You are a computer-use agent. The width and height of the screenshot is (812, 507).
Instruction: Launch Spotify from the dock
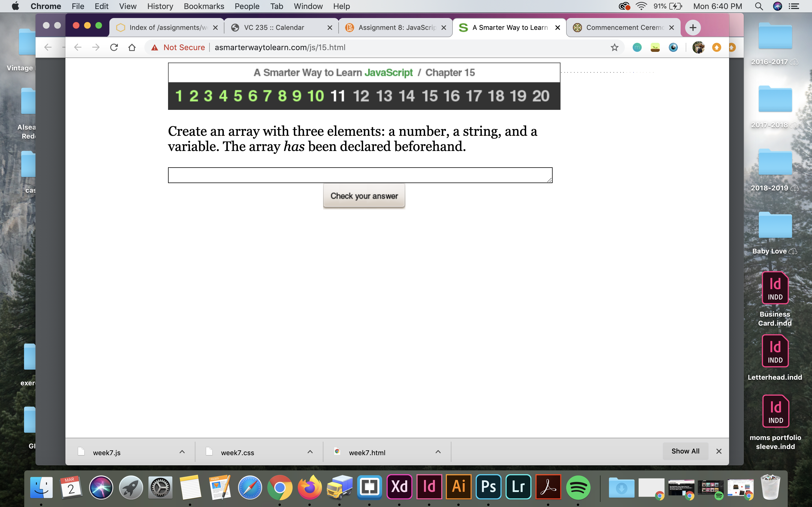click(578, 487)
